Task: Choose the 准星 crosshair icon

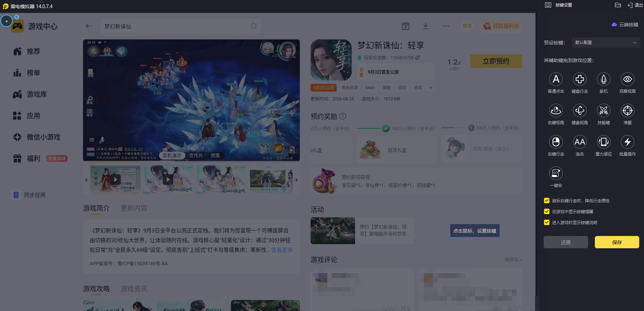Action: [628, 110]
